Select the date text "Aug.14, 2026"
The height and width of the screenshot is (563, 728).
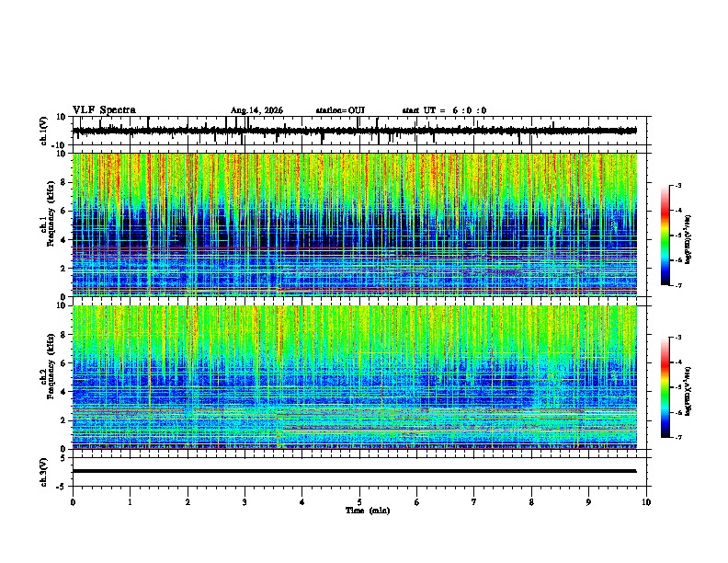click(x=256, y=110)
